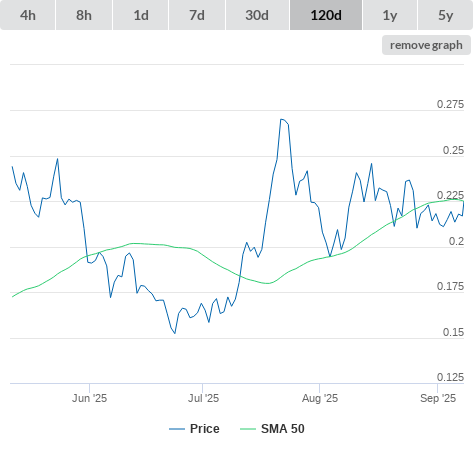Choose the 30d time range tab
This screenshot has width=474, height=455.
coord(257,15)
